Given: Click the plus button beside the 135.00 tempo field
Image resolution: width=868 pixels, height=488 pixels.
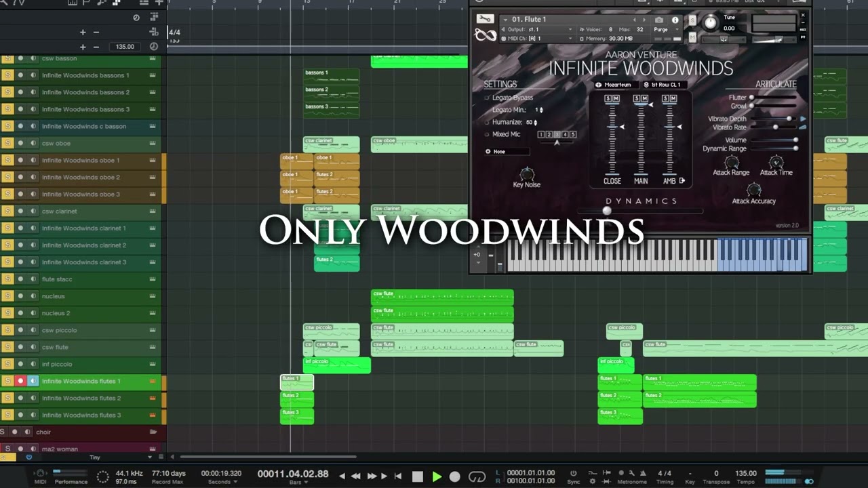Looking at the screenshot, I should 83,47.
